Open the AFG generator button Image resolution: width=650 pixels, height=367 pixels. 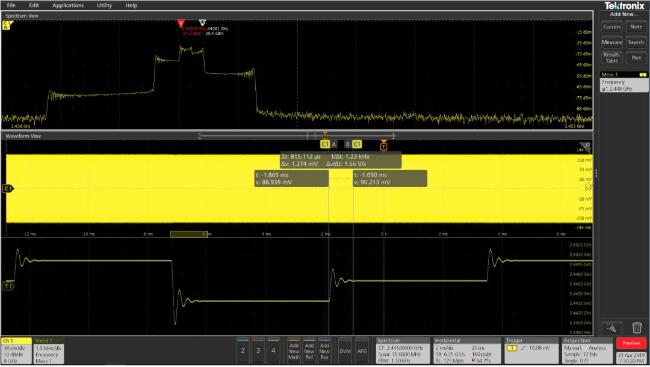(x=362, y=351)
